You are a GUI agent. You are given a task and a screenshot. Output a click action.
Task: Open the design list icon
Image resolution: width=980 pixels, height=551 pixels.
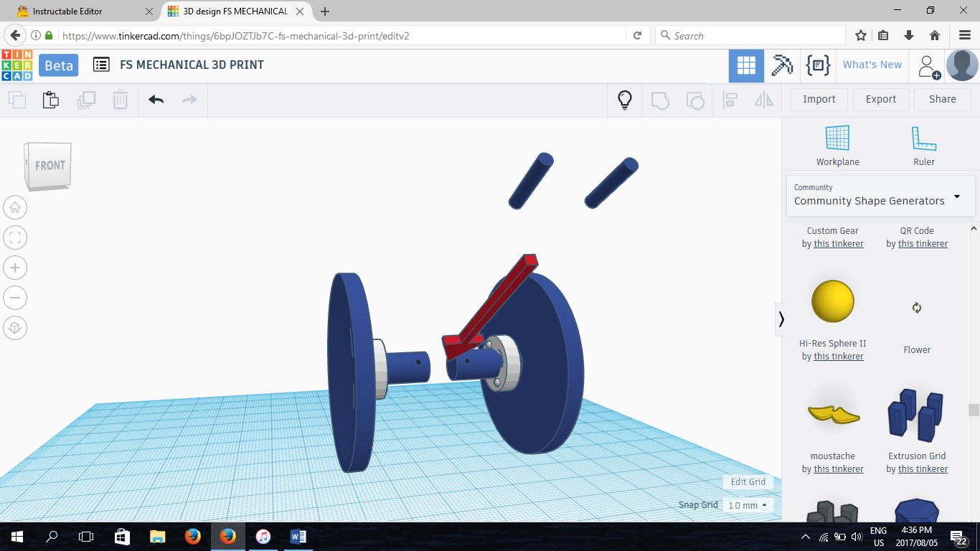tap(102, 65)
